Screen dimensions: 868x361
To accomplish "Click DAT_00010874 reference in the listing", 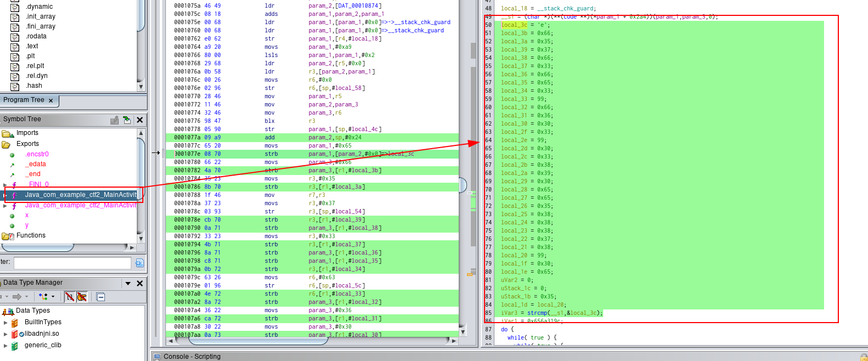I will [x=357, y=6].
